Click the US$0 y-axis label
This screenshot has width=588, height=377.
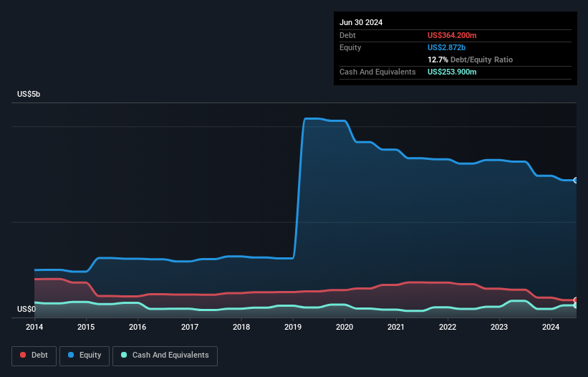point(26,309)
